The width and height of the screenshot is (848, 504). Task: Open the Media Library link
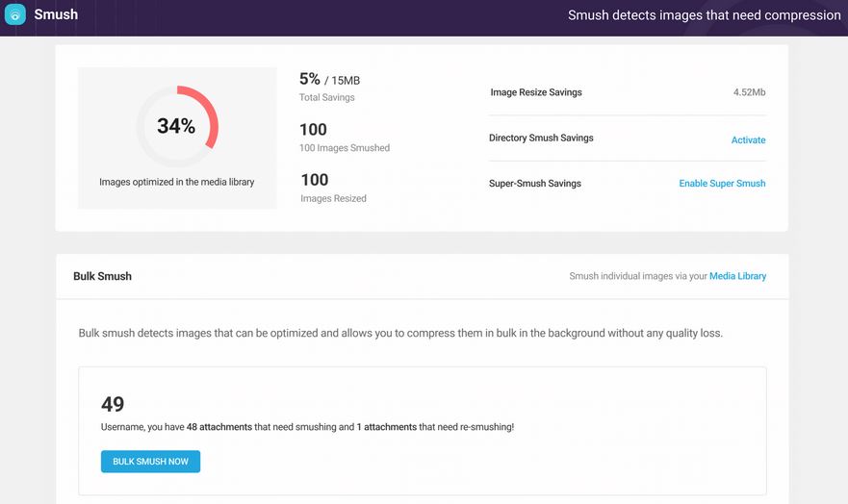(x=737, y=276)
